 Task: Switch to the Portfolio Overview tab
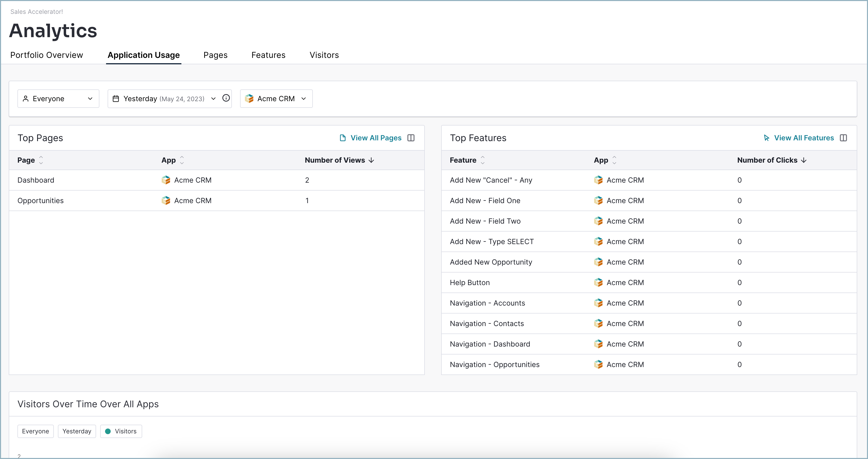tap(47, 55)
